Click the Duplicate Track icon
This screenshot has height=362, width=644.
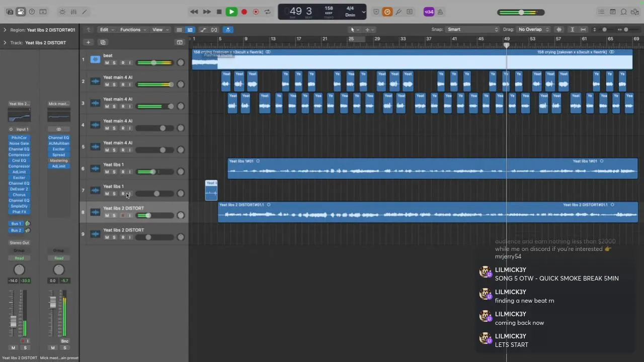click(103, 42)
